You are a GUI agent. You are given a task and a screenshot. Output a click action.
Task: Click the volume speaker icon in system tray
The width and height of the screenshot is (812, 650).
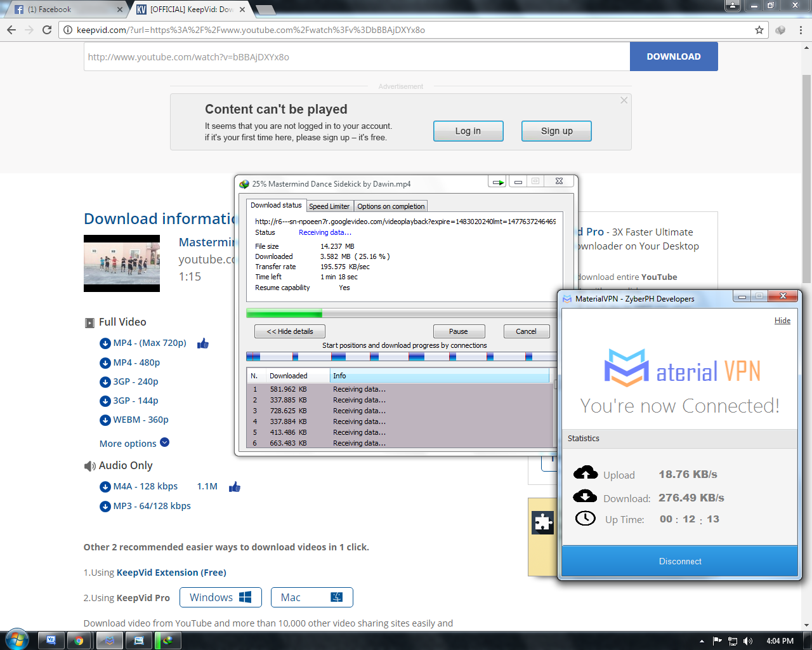748,641
